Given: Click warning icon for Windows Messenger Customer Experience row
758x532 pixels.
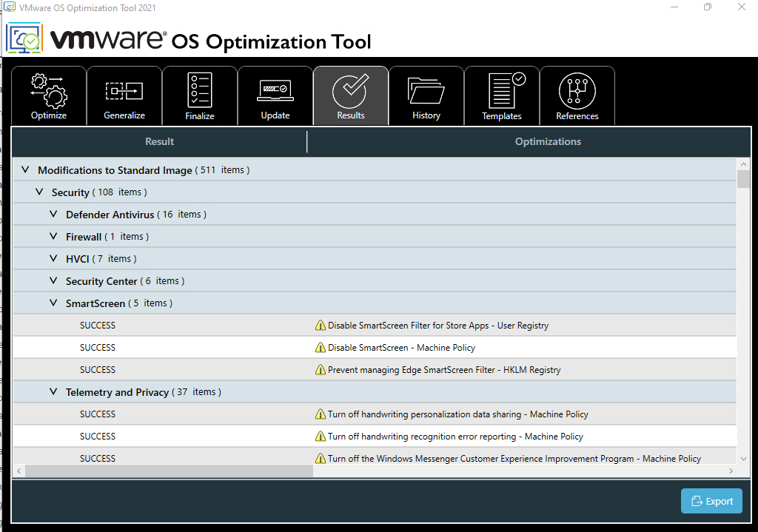Looking at the screenshot, I should 320,458.
